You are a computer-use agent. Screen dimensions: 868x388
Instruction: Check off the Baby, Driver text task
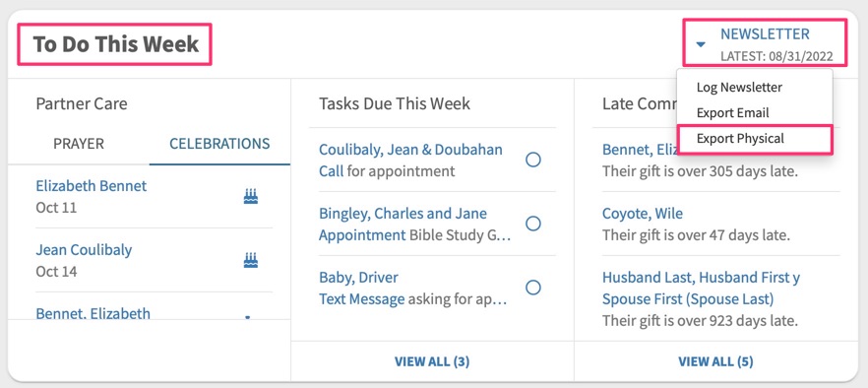click(533, 288)
